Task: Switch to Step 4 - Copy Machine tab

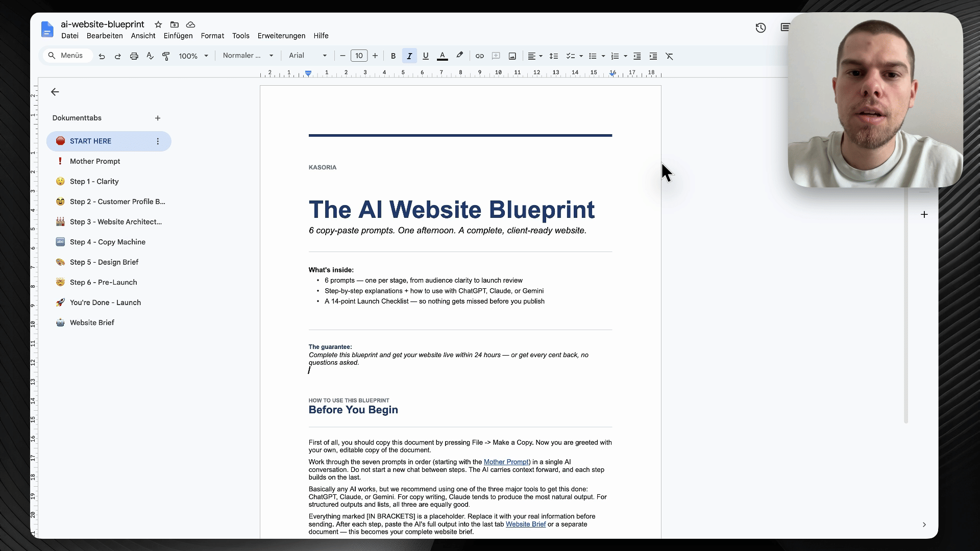Action: point(108,242)
